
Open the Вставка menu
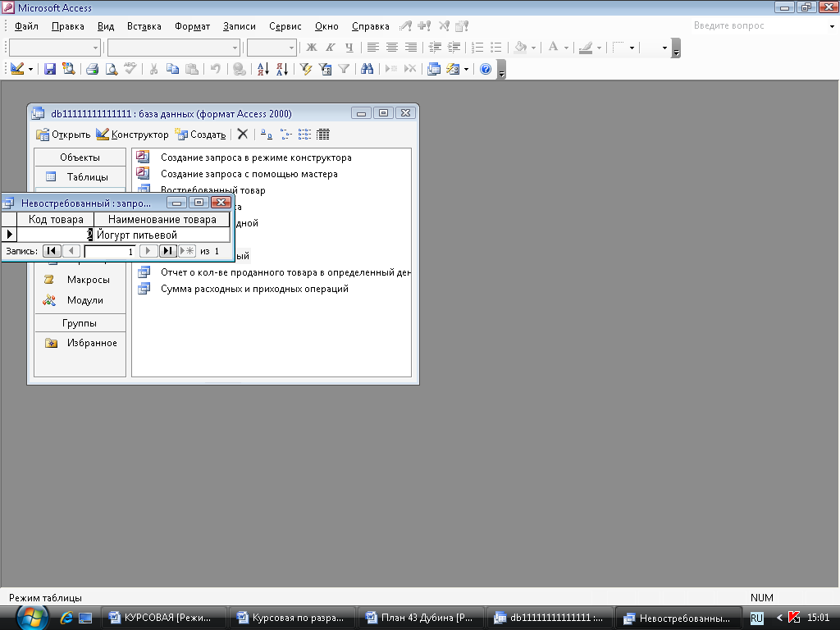coord(144,25)
